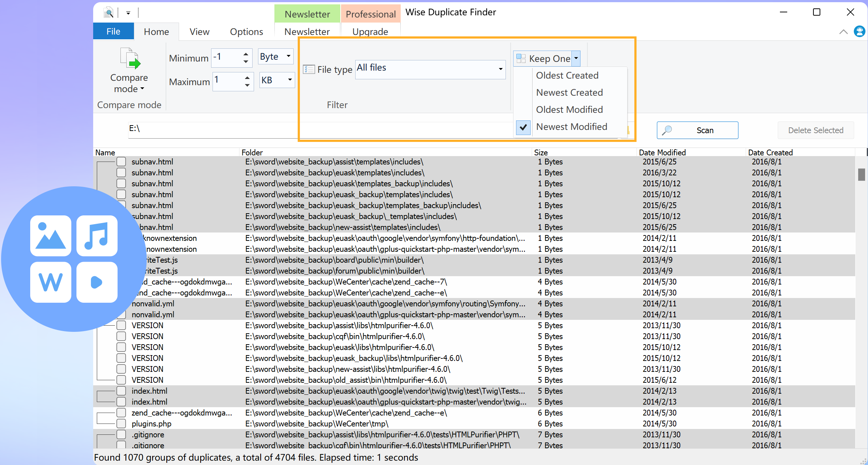The image size is (868, 465).
Task: Switch to the View tab
Action: (x=199, y=32)
